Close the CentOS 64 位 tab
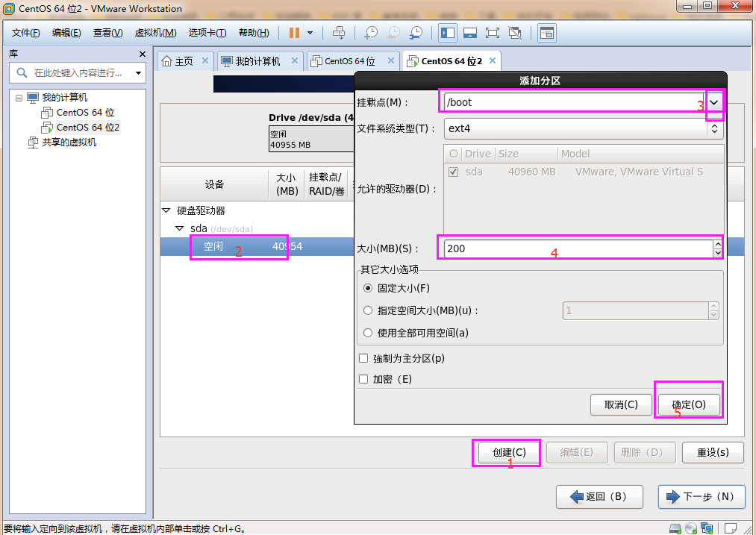Viewport: 756px width, 535px height. pos(391,60)
